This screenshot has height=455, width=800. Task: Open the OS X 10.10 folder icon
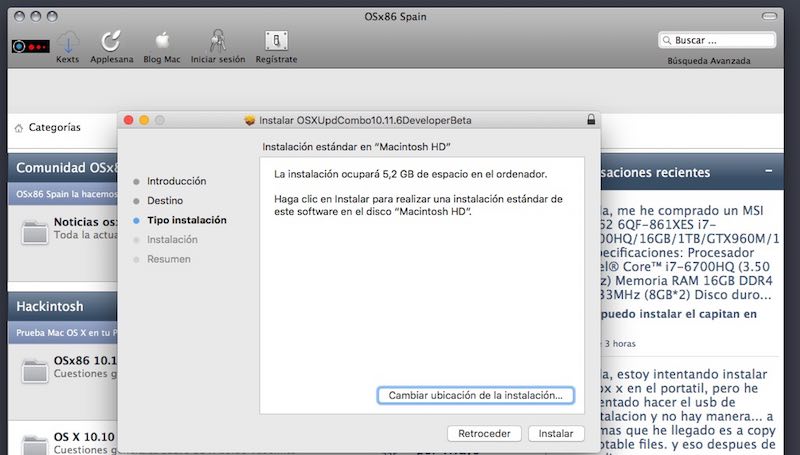click(x=35, y=444)
